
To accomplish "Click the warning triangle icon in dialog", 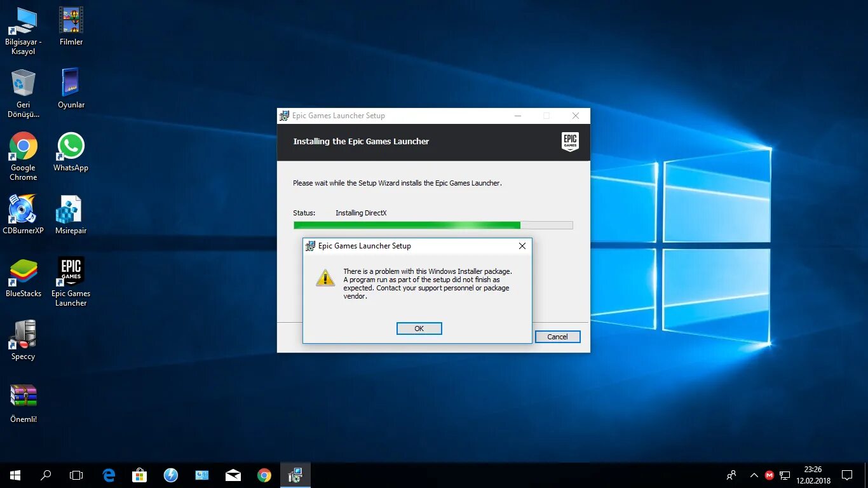I will click(x=325, y=277).
